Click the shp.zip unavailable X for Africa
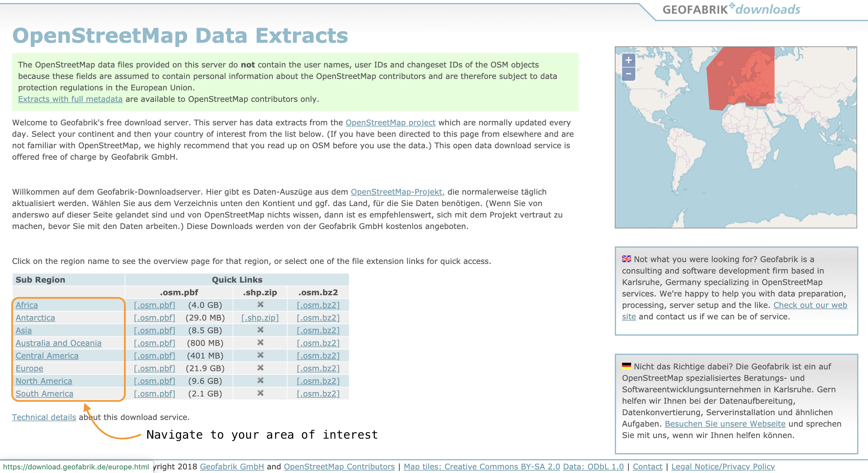868x473 pixels. (x=260, y=305)
